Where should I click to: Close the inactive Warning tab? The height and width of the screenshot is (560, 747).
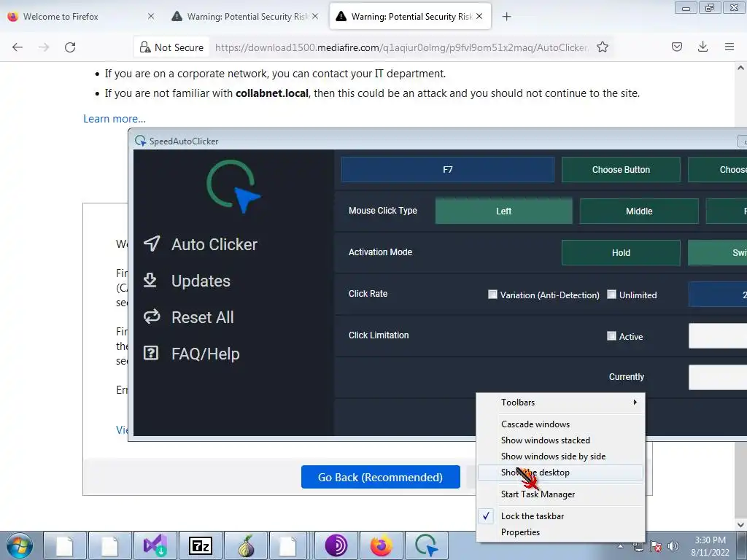(315, 16)
